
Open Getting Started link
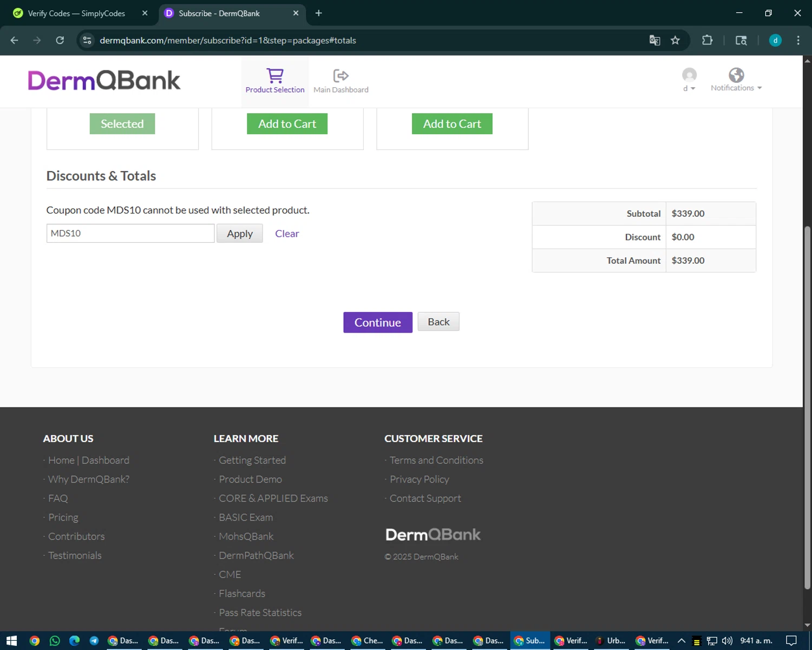[252, 460]
